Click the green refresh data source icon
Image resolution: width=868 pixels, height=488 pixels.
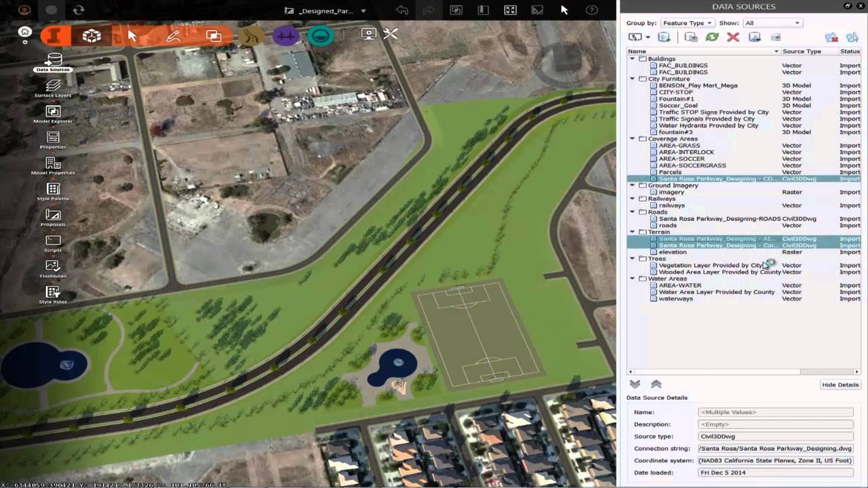click(x=712, y=37)
